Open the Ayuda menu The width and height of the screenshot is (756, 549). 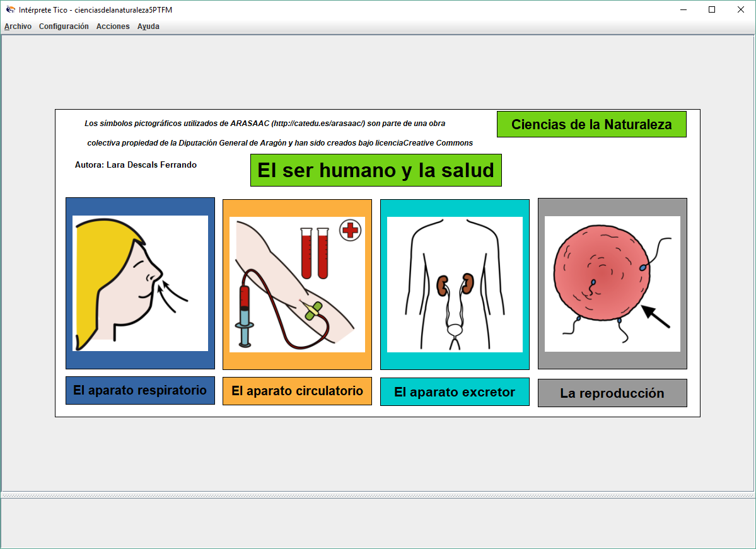tap(148, 26)
